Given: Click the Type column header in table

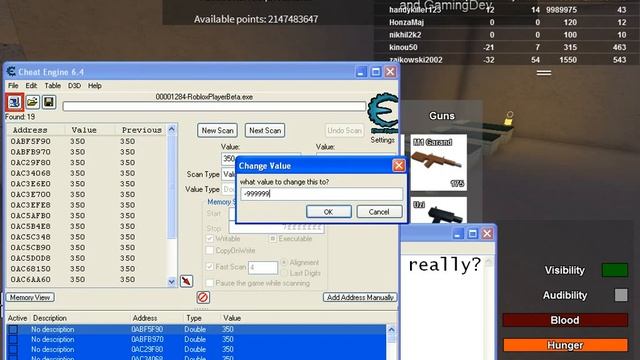Looking at the screenshot, I should (x=194, y=318).
